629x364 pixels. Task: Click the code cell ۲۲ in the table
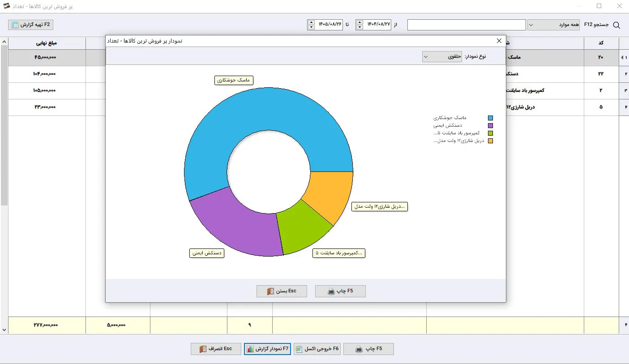(601, 74)
